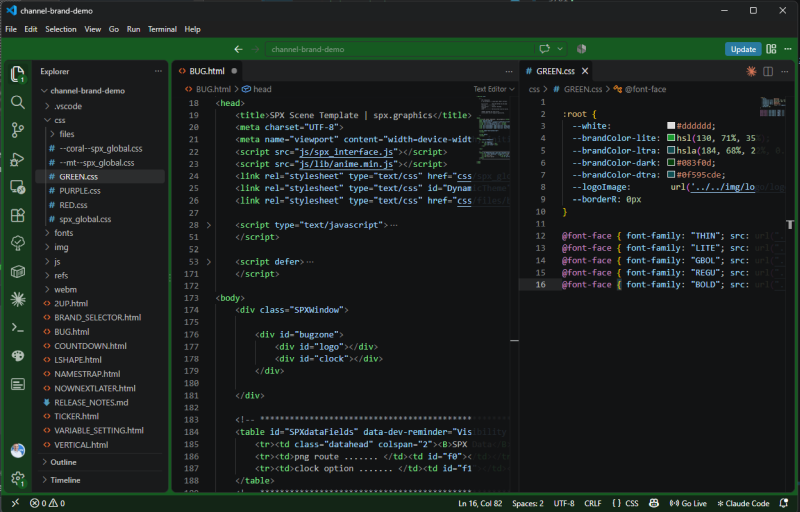Click the --brandColor-dark #083f0d swatch
The height and width of the screenshot is (512, 800).
pos(671,162)
